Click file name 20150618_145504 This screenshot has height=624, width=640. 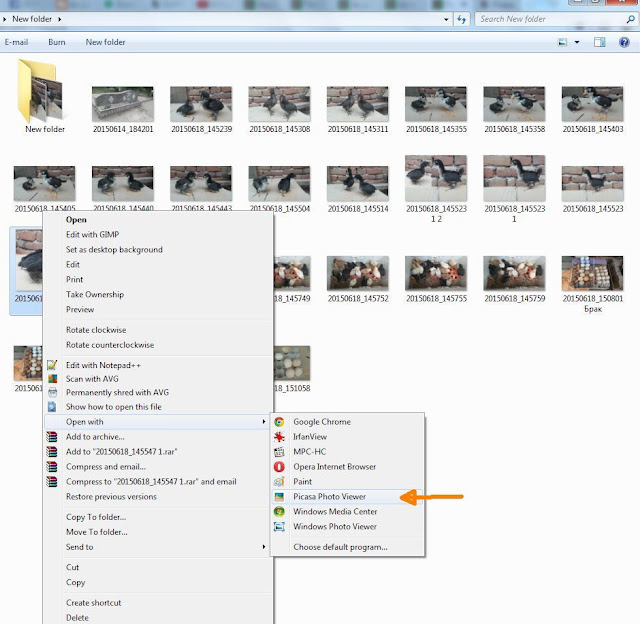[280, 209]
